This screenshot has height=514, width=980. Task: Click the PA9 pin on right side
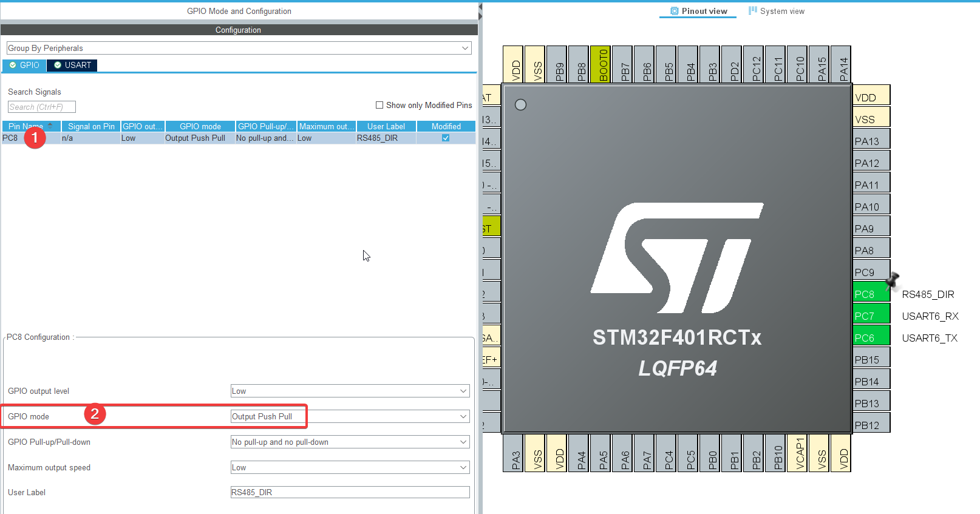pos(871,229)
